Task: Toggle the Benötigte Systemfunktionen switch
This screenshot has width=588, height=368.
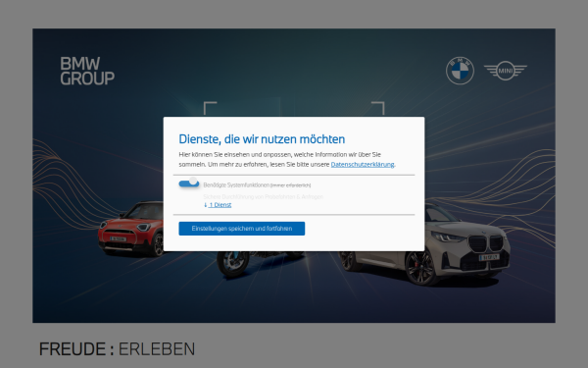Action: [189, 184]
